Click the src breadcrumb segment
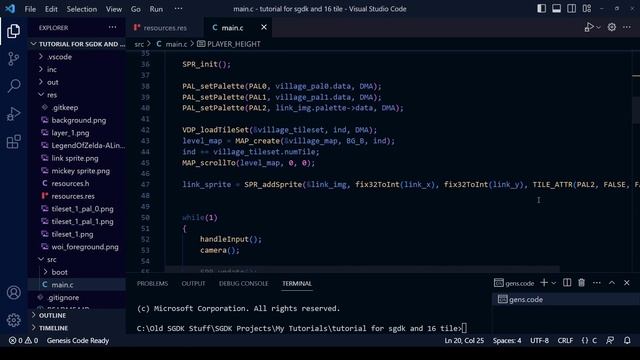The height and width of the screenshot is (360, 640). [139, 44]
